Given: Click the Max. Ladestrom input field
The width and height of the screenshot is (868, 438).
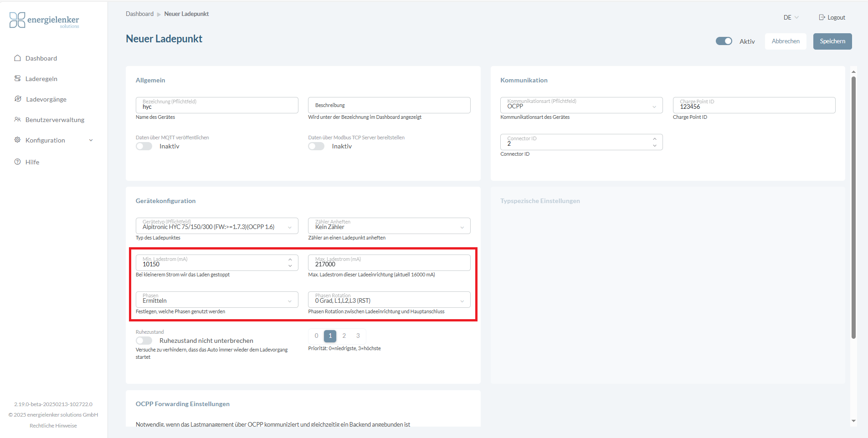Looking at the screenshot, I should click(x=389, y=263).
